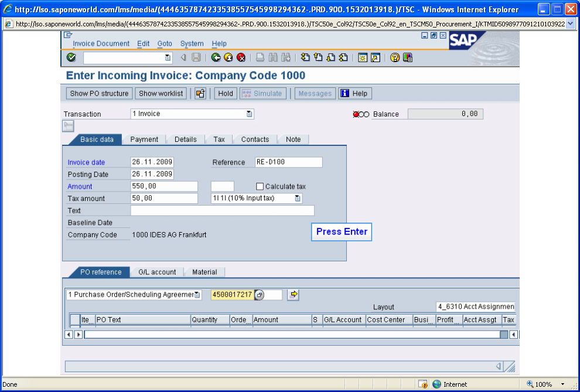
Task: Open the Purchase Order/Scheduling Agreement dropdown
Action: pyautogui.click(x=197, y=295)
